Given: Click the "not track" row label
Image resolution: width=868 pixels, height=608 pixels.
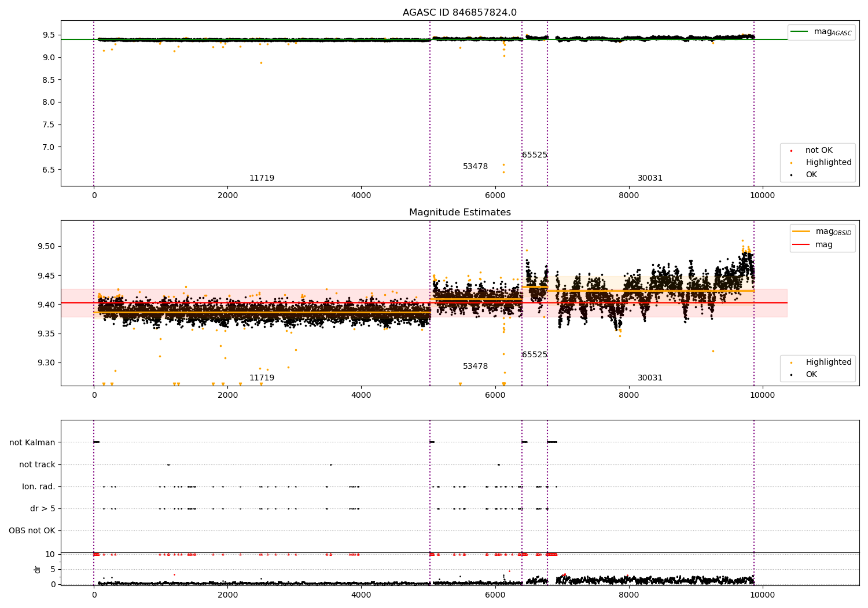Looking at the screenshot, I should (x=37, y=464).
